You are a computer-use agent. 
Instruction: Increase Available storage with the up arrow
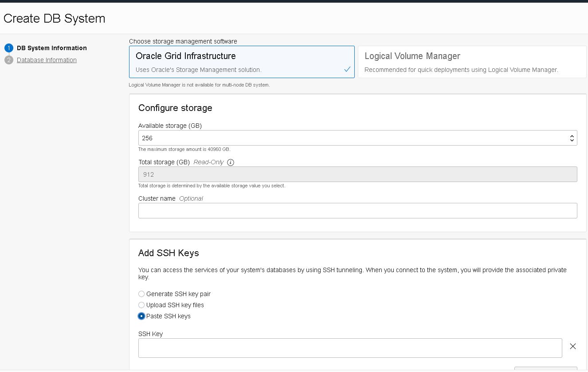tap(572, 135)
